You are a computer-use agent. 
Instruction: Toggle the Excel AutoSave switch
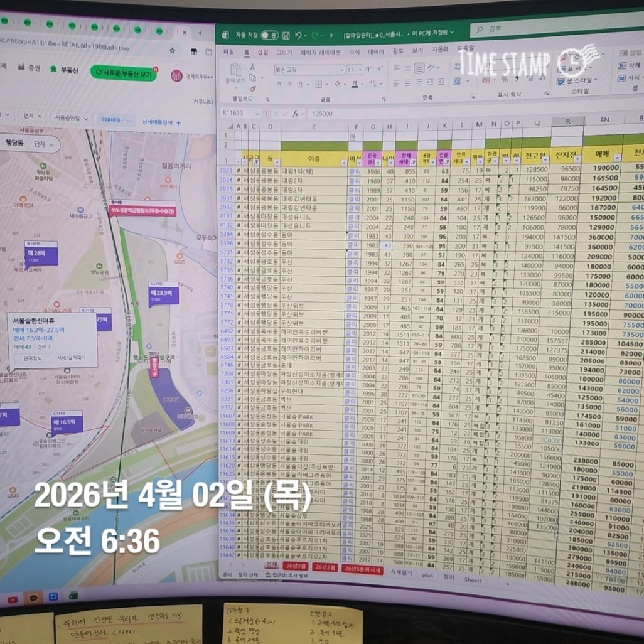pyautogui.click(x=269, y=35)
